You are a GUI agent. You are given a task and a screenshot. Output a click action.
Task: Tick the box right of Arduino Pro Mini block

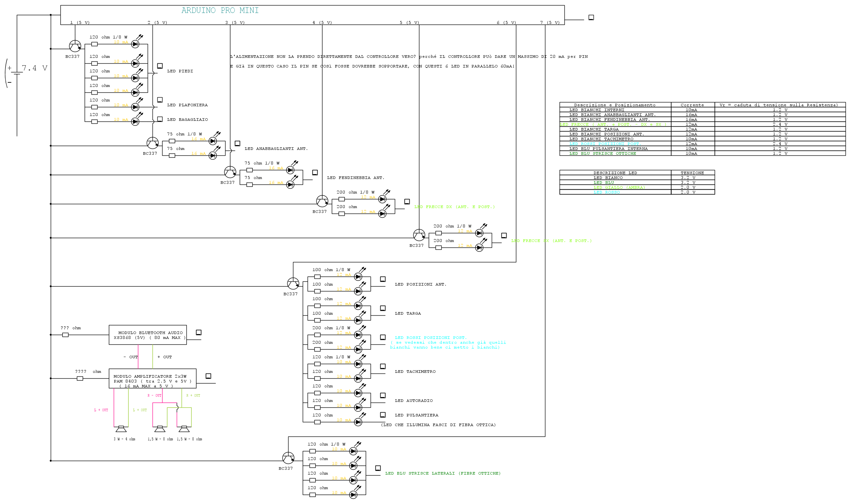tap(591, 17)
